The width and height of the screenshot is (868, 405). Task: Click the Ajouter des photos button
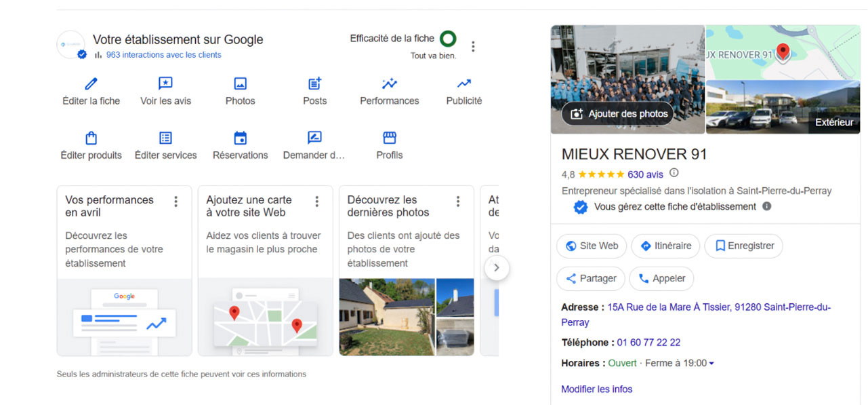point(618,114)
